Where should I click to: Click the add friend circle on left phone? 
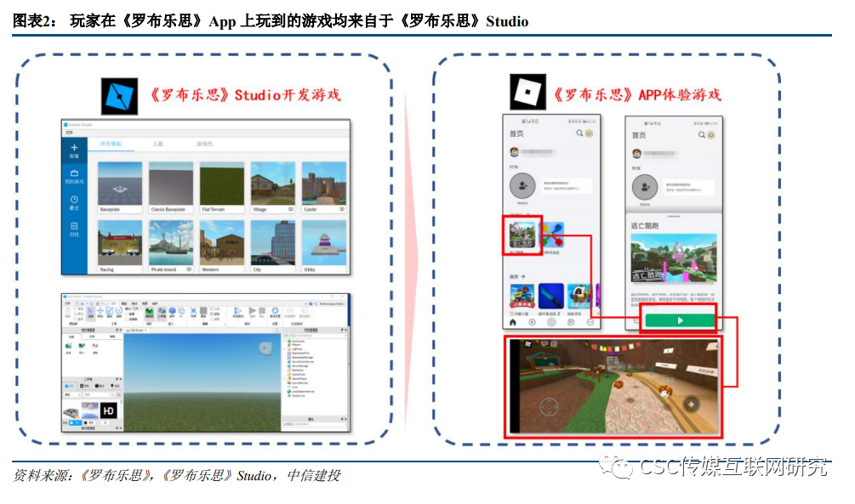click(522, 186)
